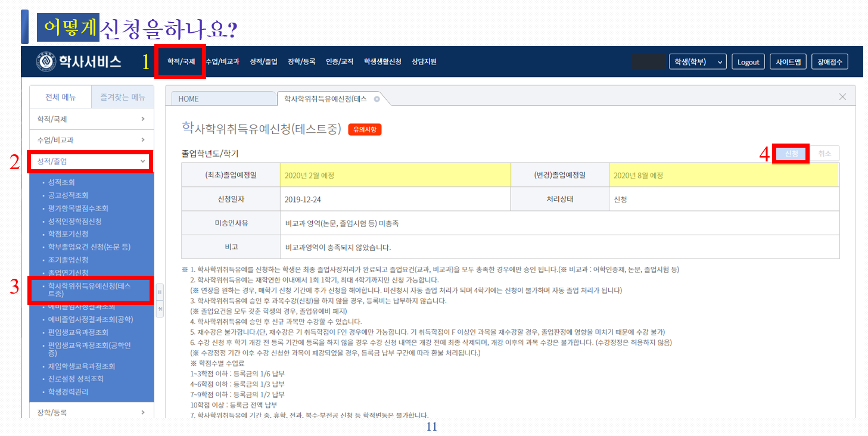Switch to the HOME tab
868x436 pixels.
[x=189, y=99]
